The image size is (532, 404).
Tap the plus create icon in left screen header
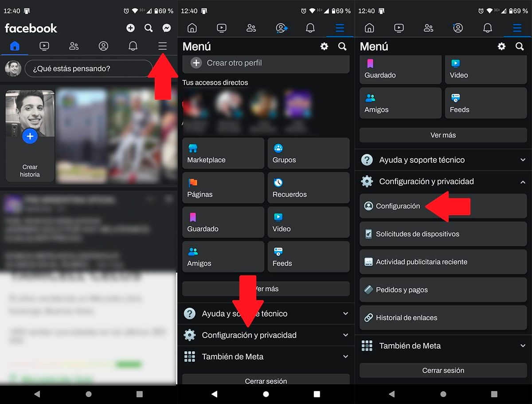pos(130,28)
